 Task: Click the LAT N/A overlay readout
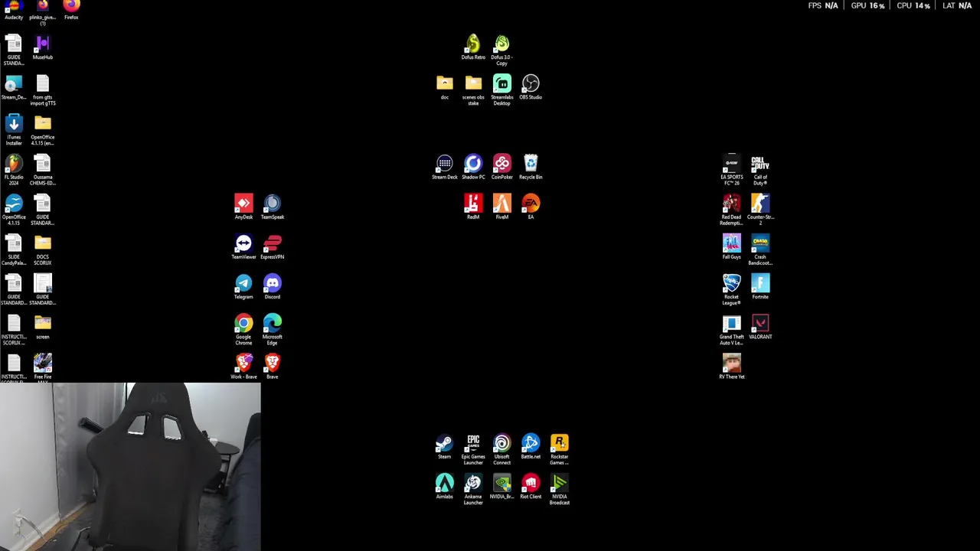957,5
